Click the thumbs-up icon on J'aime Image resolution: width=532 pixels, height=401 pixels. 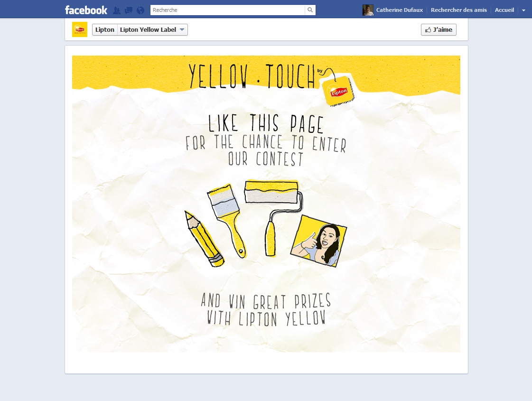428,30
